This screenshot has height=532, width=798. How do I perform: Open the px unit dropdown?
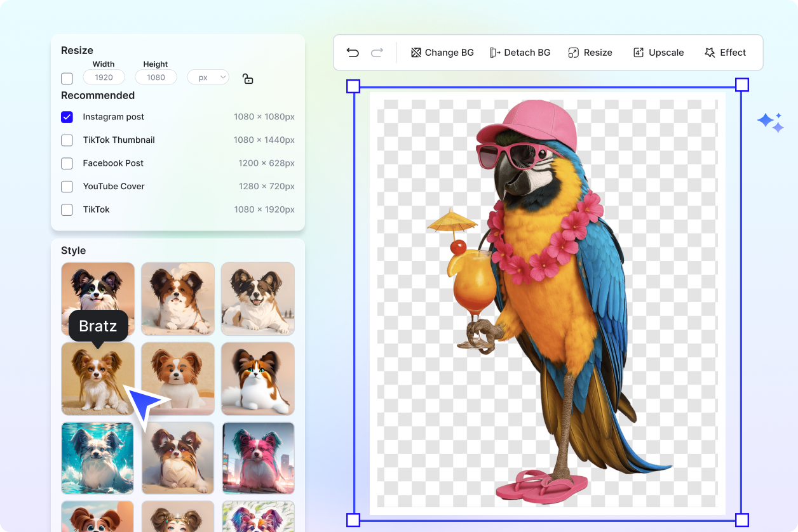tap(208, 77)
